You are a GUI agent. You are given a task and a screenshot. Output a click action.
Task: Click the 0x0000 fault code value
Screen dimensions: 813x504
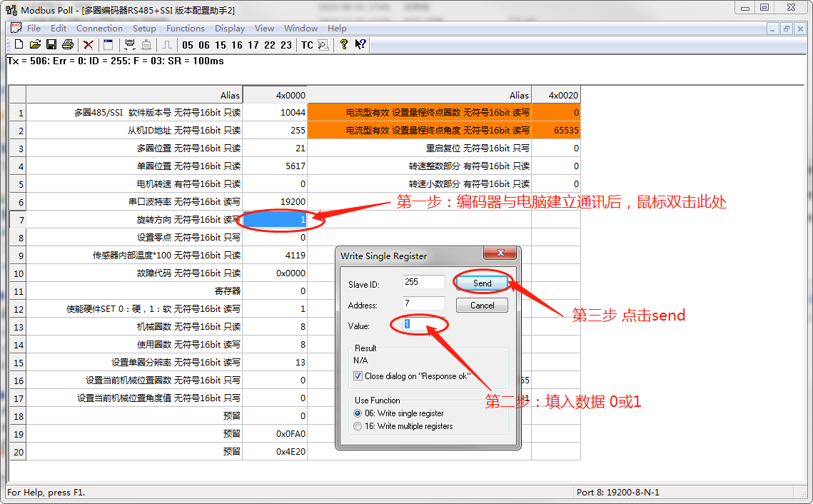275,273
